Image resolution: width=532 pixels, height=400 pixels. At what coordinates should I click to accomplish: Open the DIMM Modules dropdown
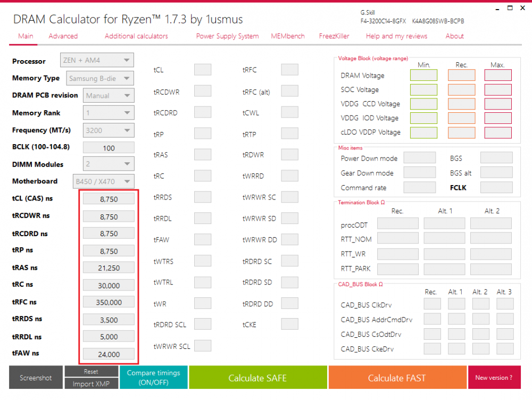coord(109,164)
